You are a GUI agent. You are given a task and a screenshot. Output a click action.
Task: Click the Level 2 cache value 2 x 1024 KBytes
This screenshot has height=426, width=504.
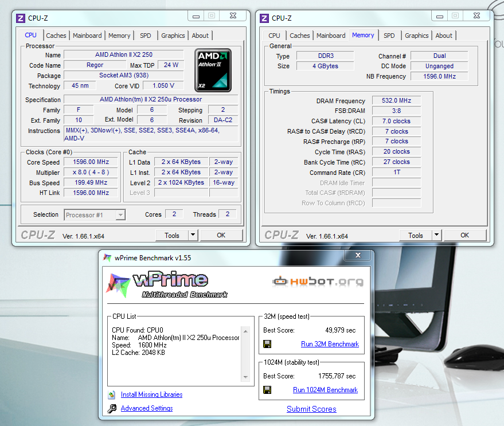tap(181, 183)
